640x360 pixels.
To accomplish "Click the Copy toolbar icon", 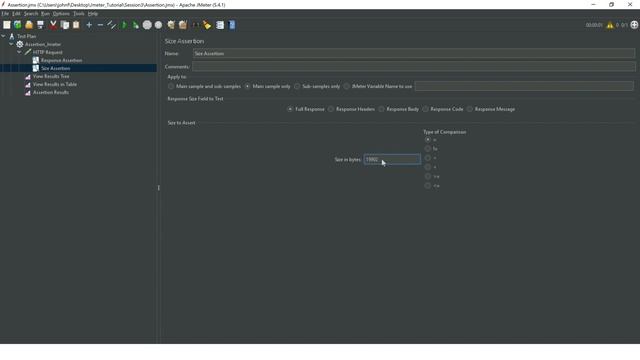I will click(64, 25).
